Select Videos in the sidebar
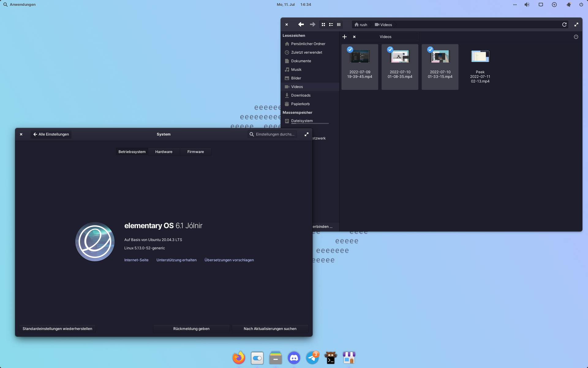The width and height of the screenshot is (588, 368). [x=310, y=87]
